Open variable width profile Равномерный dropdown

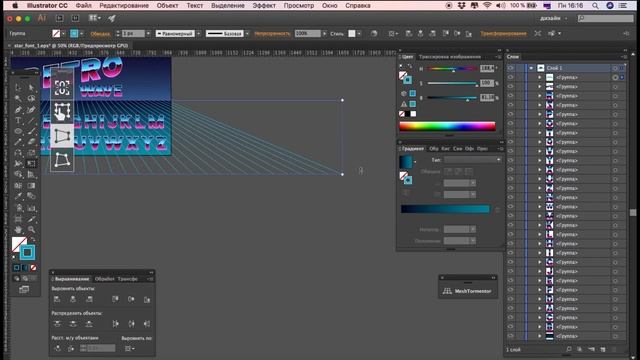198,33
